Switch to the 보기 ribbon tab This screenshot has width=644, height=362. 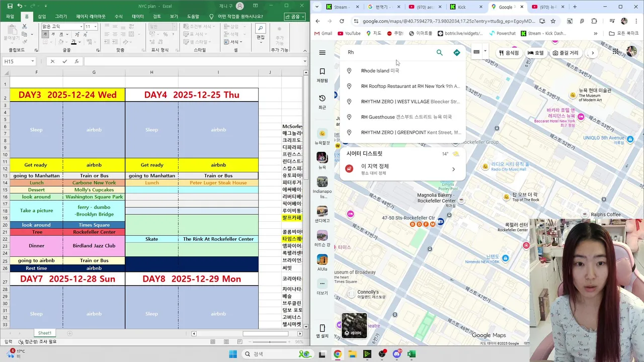click(x=174, y=17)
